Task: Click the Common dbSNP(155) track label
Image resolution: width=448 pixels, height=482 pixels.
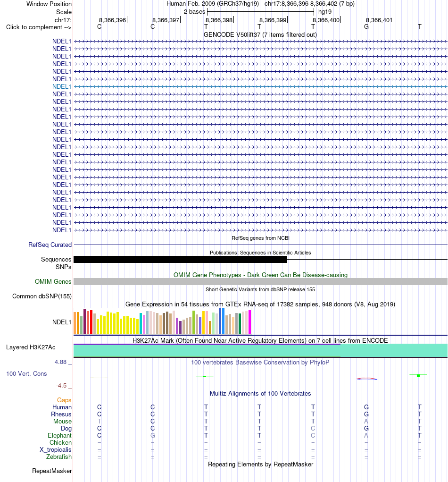Action: [42, 296]
